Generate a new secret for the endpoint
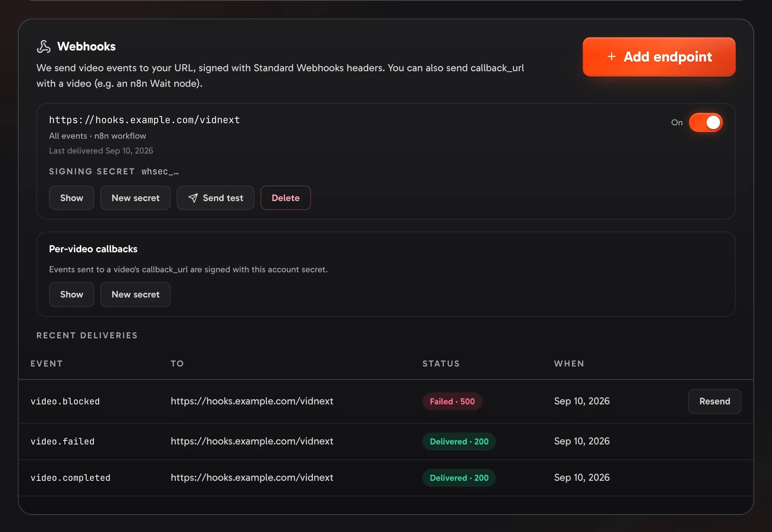This screenshot has width=772, height=532. [135, 198]
